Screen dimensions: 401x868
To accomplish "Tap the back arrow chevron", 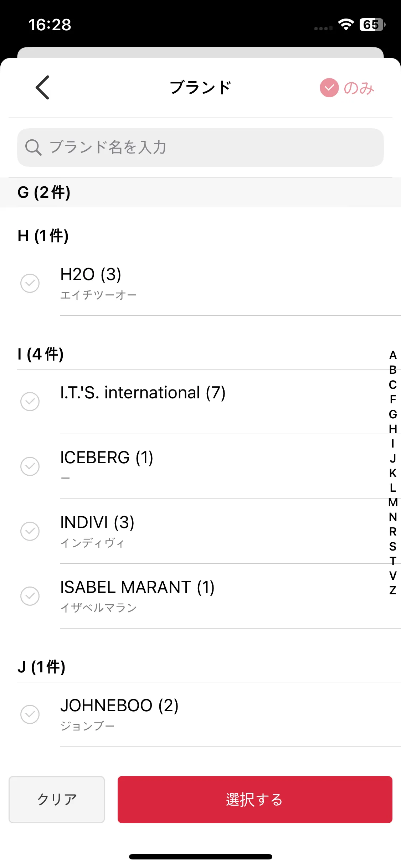I will pyautogui.click(x=42, y=87).
